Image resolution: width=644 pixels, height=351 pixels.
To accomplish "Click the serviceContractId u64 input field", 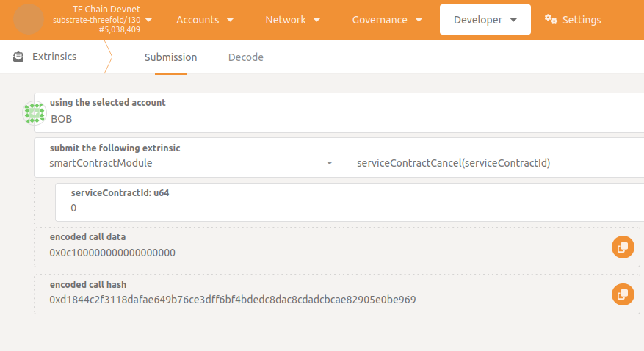I will [x=345, y=209].
